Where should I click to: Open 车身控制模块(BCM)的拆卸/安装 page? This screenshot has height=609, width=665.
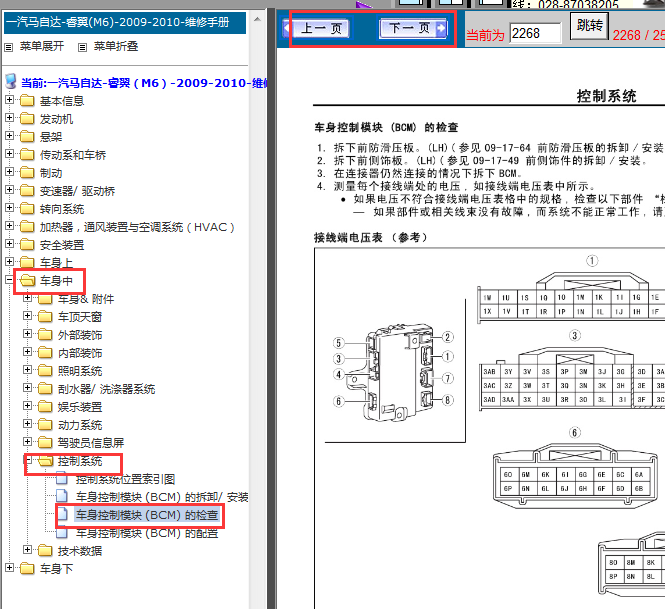(162, 497)
